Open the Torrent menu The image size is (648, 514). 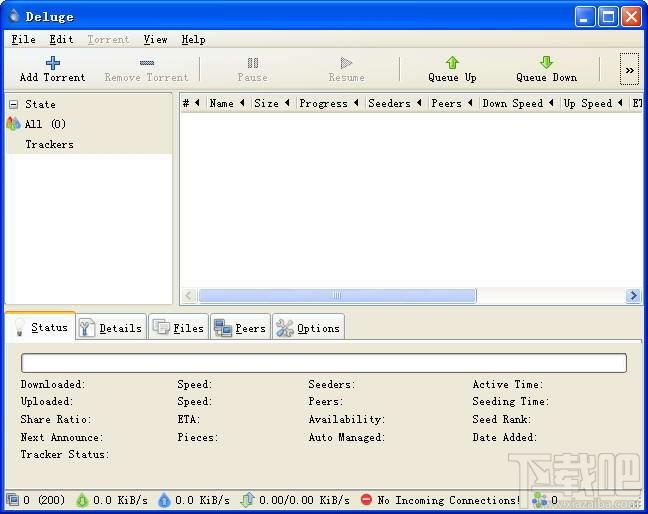[108, 40]
